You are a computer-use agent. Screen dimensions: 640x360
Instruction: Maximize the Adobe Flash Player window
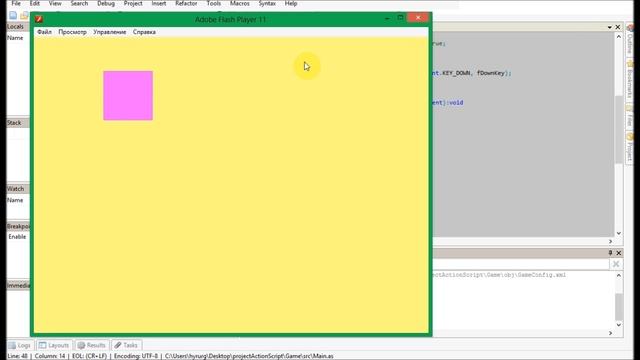[x=400, y=18]
